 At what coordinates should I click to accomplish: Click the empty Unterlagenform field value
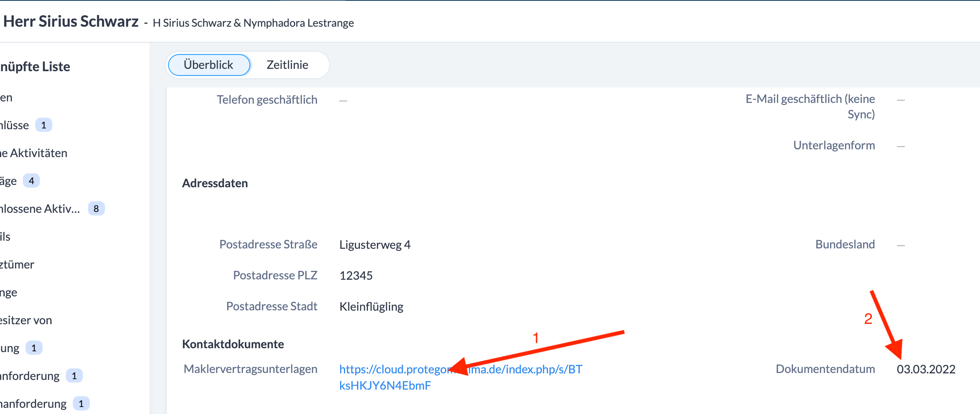coord(901,146)
